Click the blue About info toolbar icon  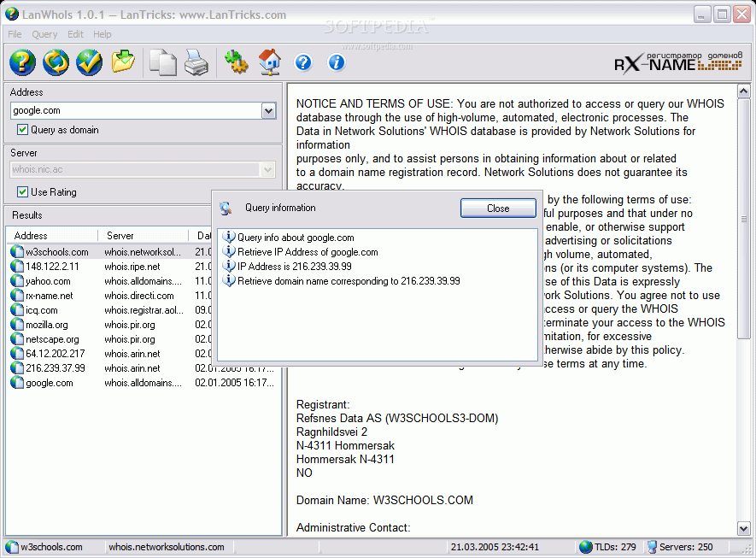[x=337, y=62]
